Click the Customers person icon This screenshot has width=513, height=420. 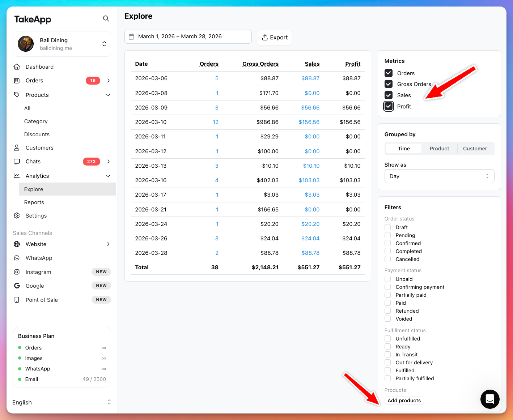pos(17,148)
